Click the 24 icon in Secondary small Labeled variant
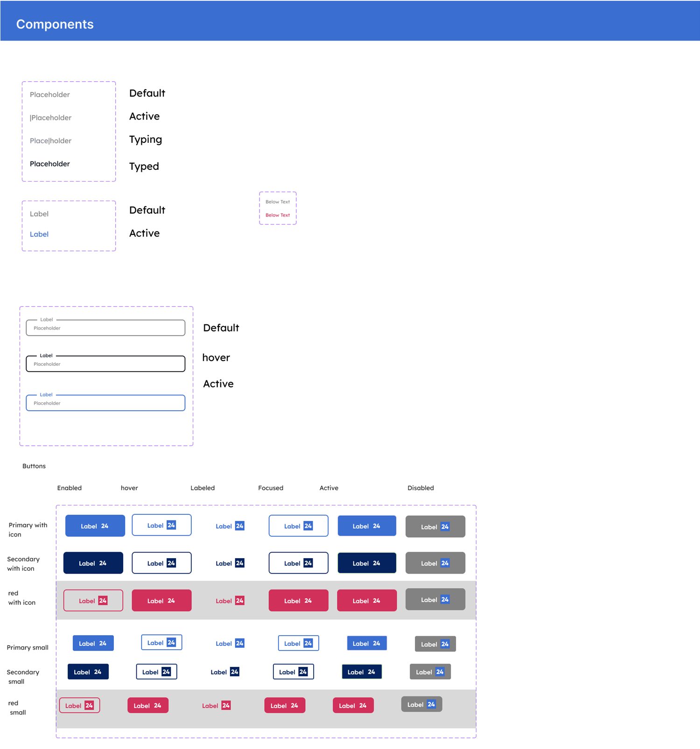 (234, 672)
